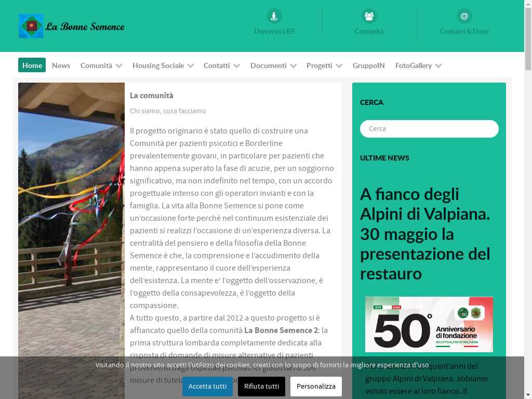Click the Chi siamo, cosa facciamo subtitle

click(168, 111)
